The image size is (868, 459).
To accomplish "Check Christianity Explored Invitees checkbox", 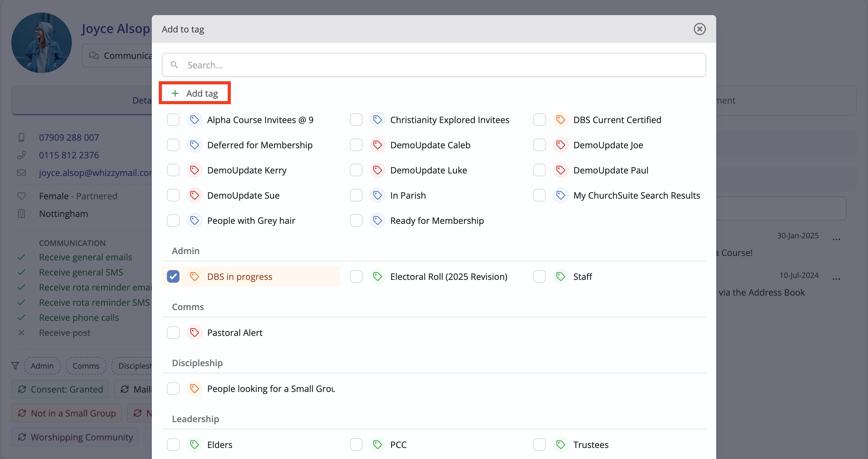I will 356,120.
